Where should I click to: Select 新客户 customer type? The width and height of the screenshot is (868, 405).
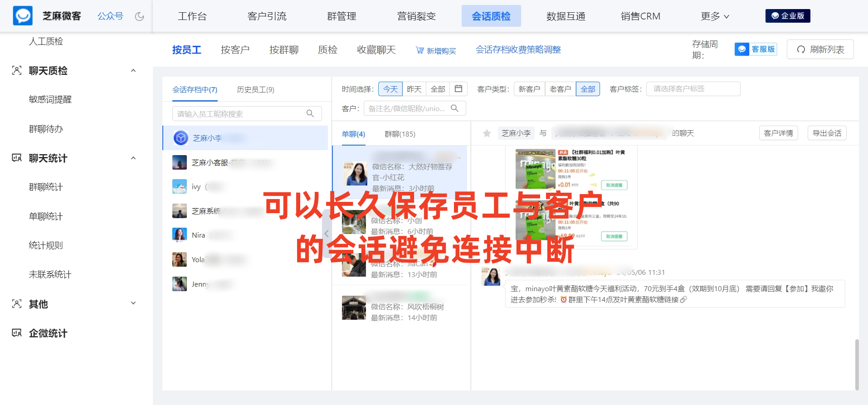(x=529, y=89)
